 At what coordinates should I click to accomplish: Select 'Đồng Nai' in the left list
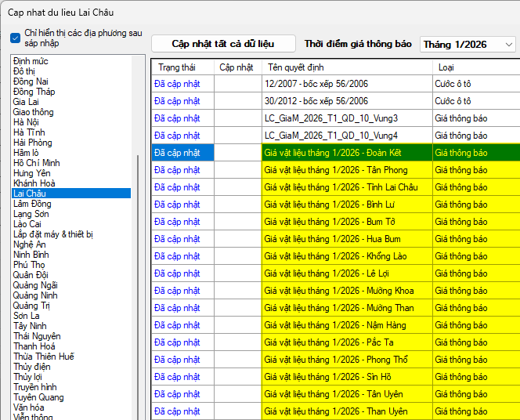pyautogui.click(x=31, y=81)
